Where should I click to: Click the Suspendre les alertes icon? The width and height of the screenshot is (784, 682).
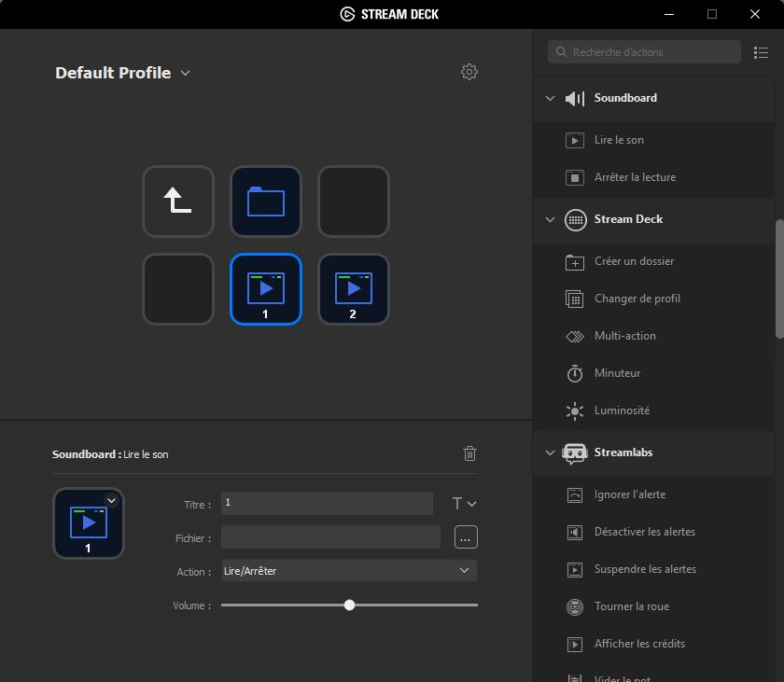[575, 570]
